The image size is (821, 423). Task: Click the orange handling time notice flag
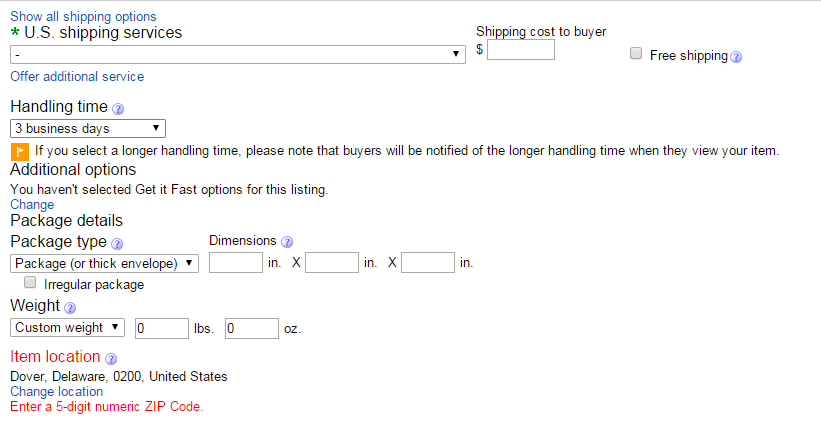pos(19,151)
